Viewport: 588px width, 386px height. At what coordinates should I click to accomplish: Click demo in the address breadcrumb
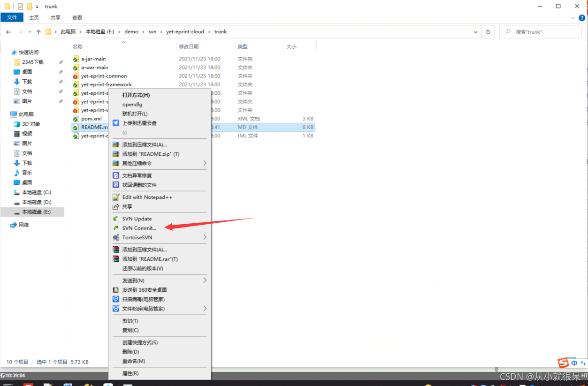(x=131, y=32)
